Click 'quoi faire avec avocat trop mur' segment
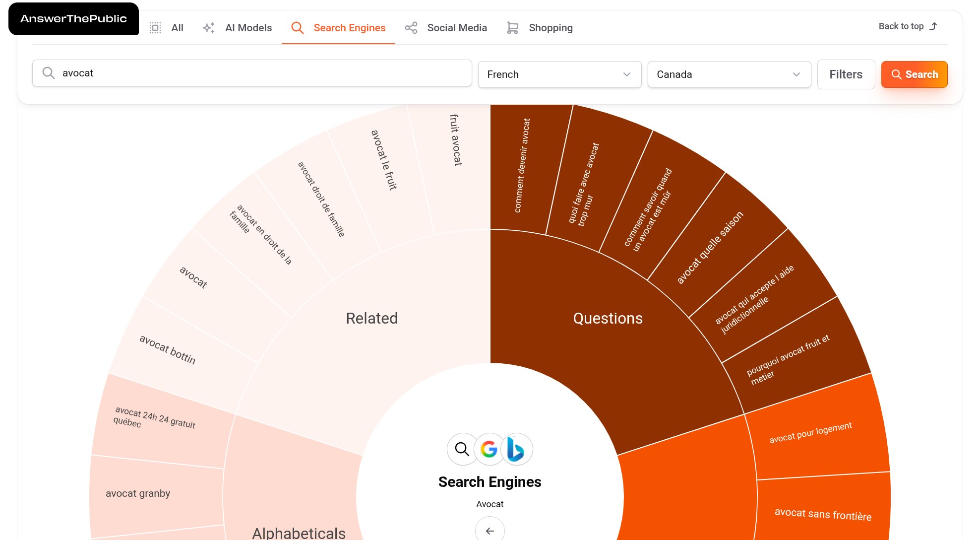 (x=584, y=185)
